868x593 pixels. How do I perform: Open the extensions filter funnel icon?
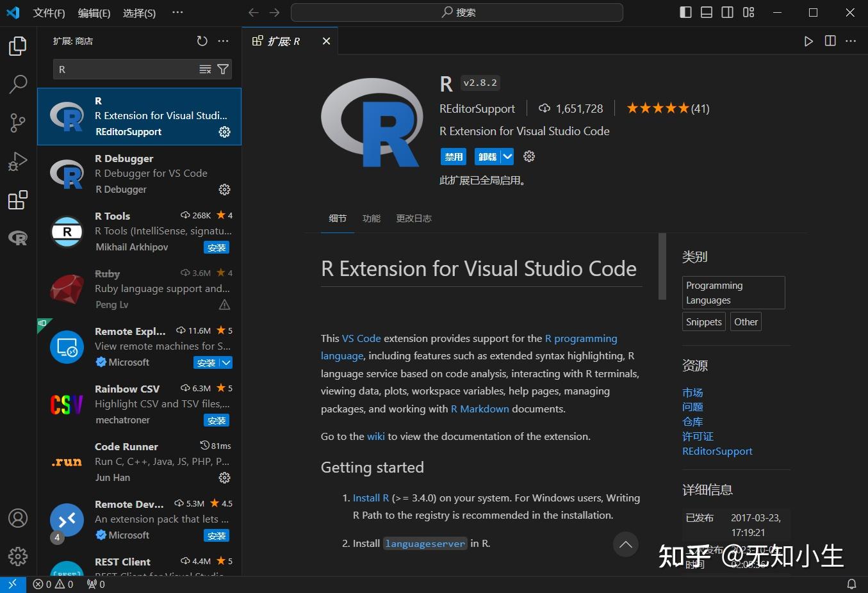coord(222,69)
